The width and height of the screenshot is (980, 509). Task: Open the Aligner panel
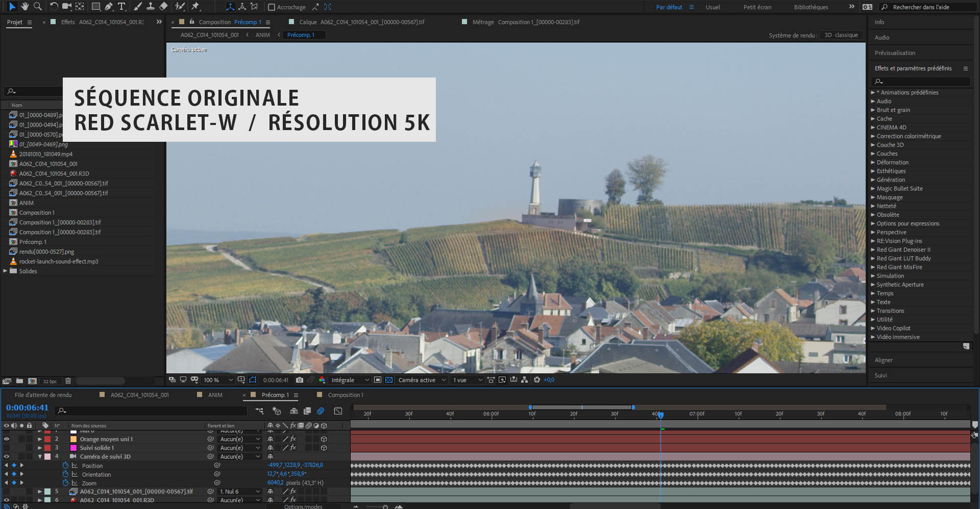click(884, 360)
